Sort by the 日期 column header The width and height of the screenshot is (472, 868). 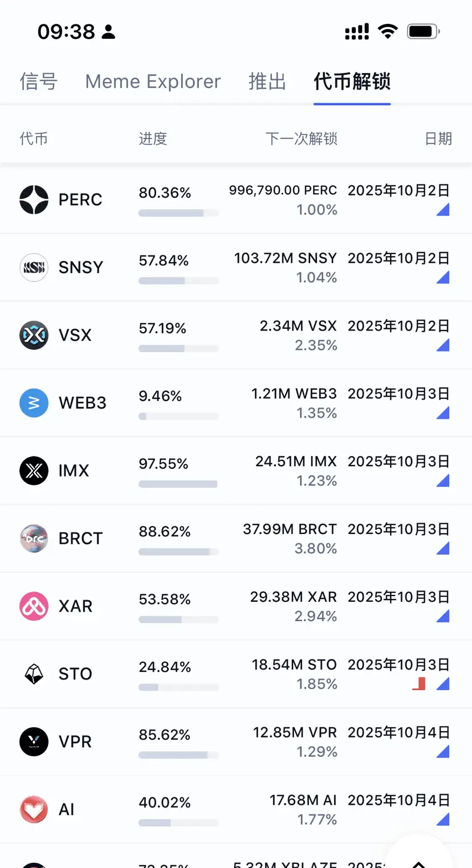(x=438, y=138)
